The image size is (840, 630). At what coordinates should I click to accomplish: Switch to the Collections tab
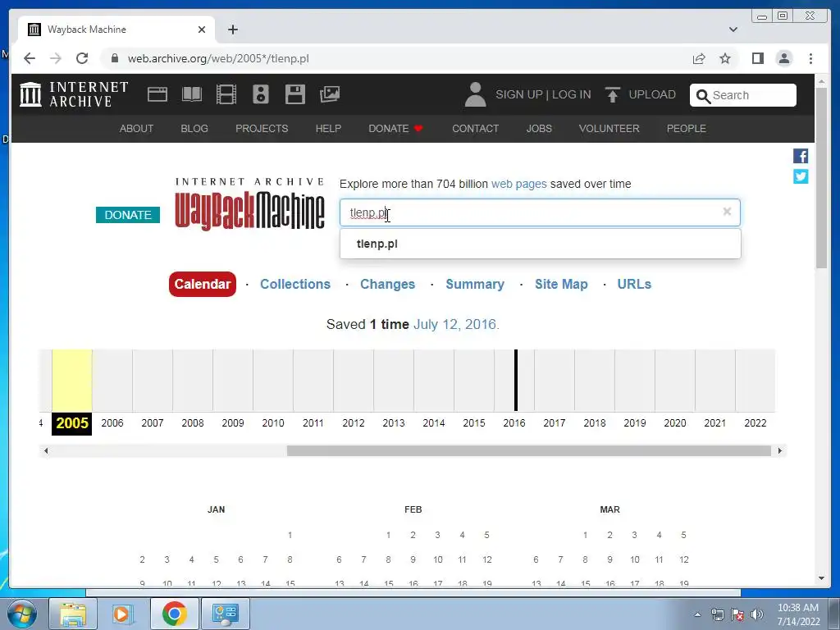pyautogui.click(x=295, y=284)
